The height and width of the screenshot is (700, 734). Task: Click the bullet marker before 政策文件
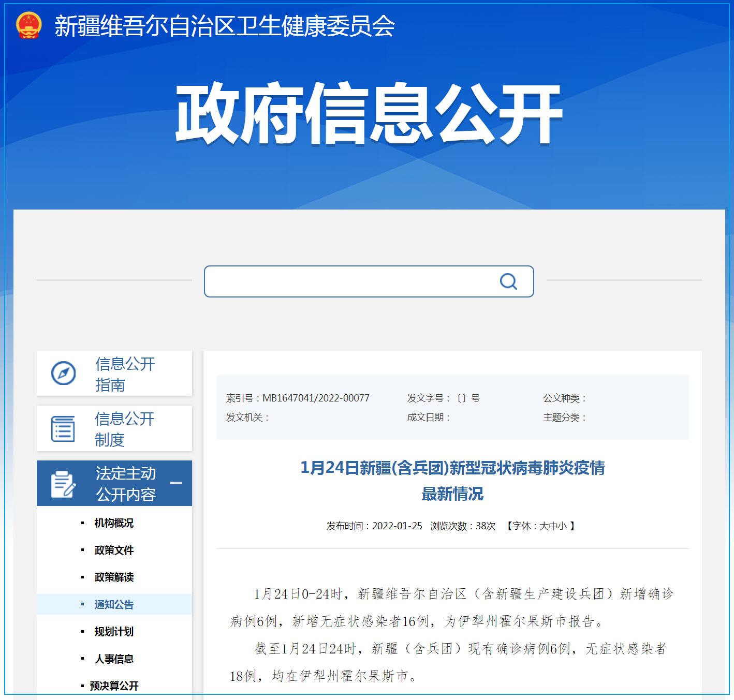(82, 550)
